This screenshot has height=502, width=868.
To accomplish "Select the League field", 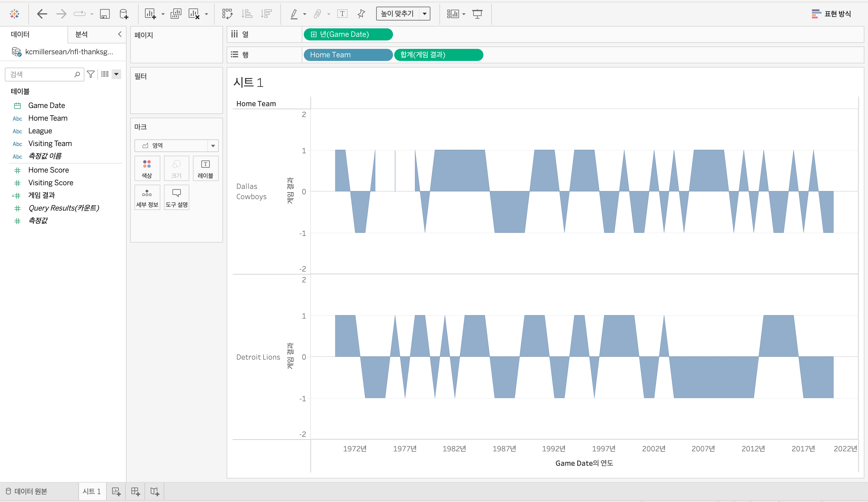I will [40, 131].
